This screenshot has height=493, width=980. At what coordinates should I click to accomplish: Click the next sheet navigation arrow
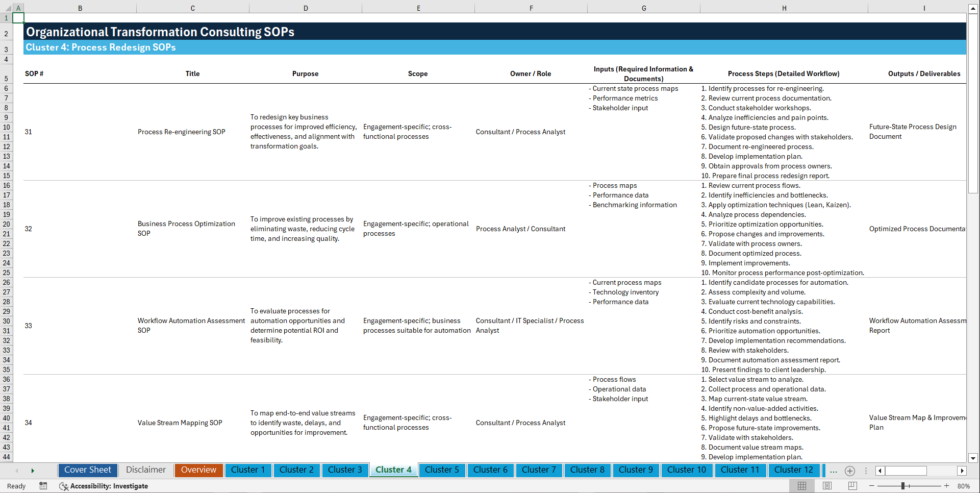(33, 471)
